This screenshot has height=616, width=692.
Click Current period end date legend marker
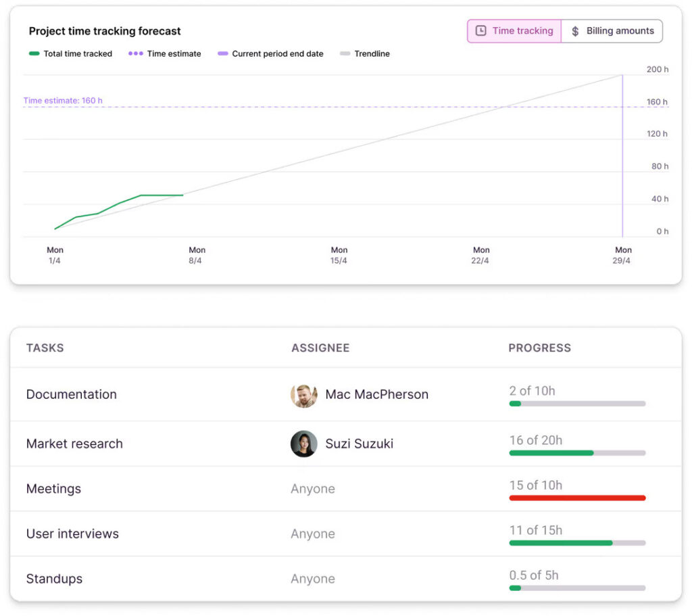(222, 54)
